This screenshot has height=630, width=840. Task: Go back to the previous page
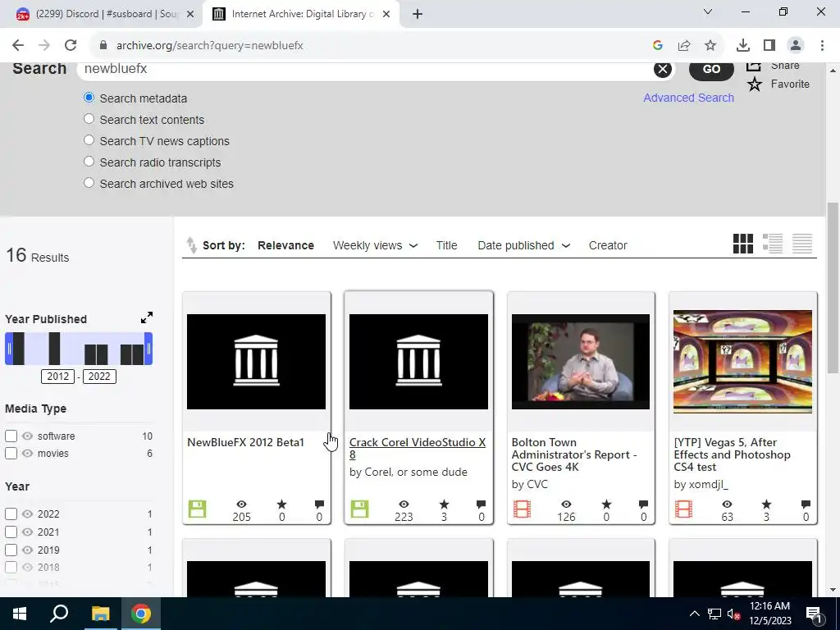coord(18,46)
